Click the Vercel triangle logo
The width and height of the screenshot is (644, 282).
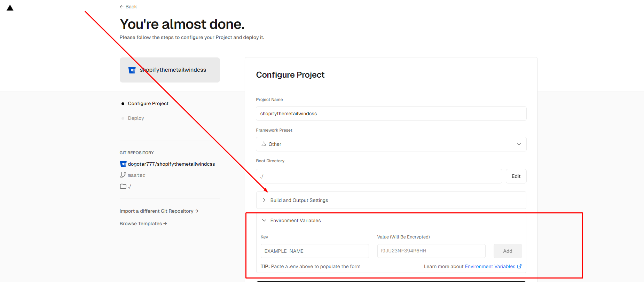click(10, 8)
